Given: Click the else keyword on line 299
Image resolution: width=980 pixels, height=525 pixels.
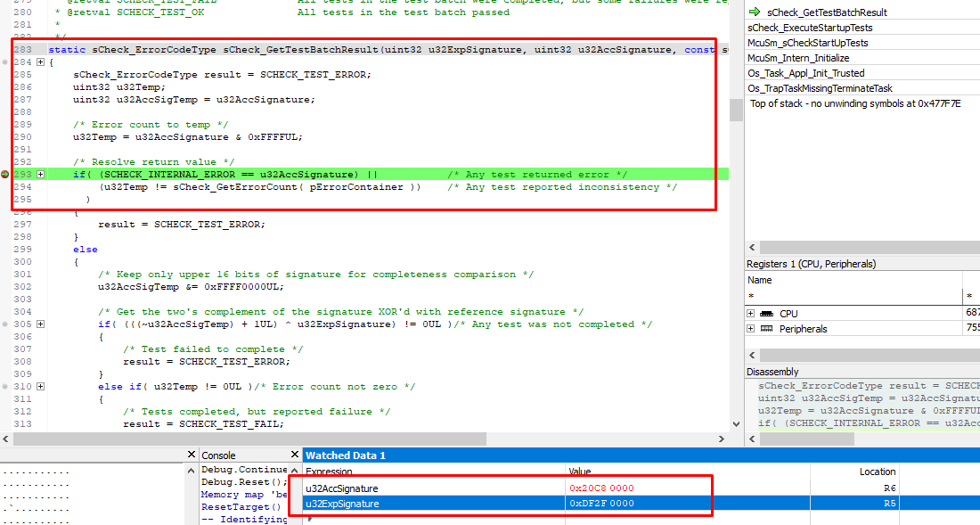Looking at the screenshot, I should tap(86, 250).
